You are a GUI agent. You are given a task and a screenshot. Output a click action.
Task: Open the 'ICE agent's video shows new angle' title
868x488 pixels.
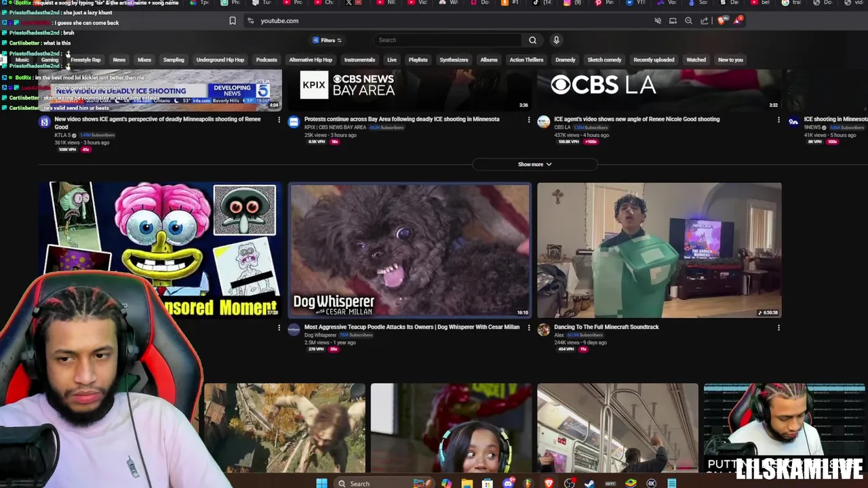coord(637,119)
